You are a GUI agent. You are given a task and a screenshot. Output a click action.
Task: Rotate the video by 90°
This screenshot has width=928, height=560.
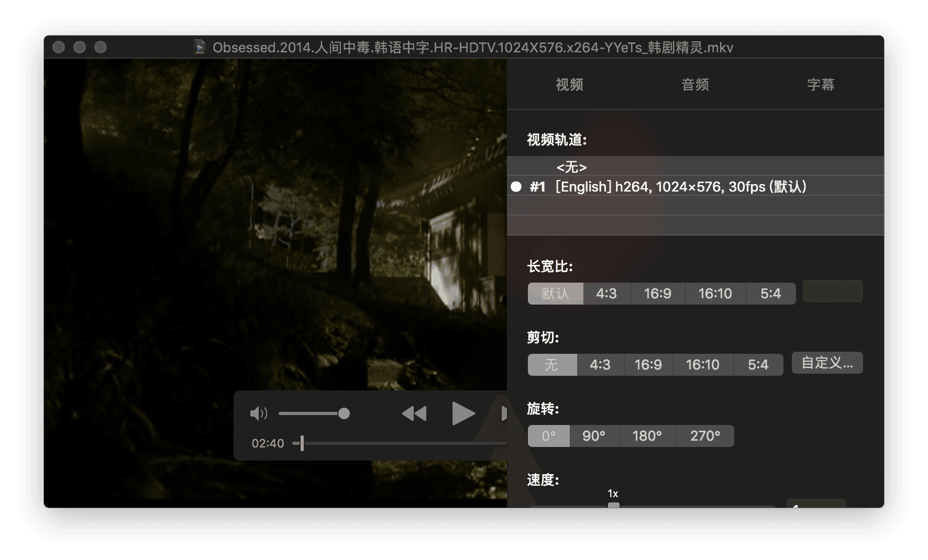click(594, 436)
